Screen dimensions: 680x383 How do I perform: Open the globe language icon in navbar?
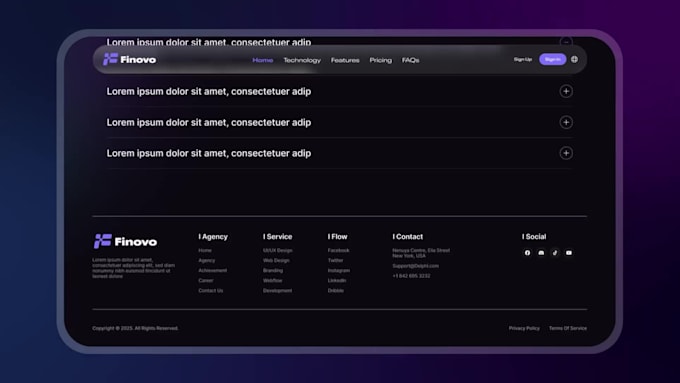(x=574, y=59)
